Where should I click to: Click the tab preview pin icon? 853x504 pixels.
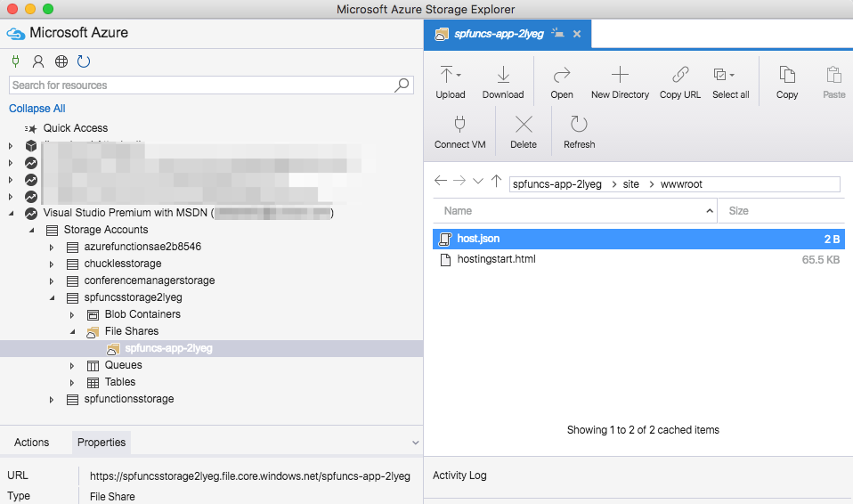tap(557, 33)
